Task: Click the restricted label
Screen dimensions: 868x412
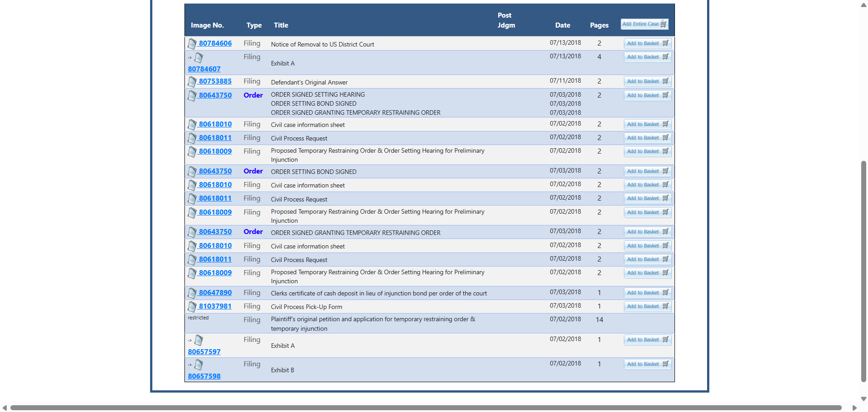Action: coord(198,318)
